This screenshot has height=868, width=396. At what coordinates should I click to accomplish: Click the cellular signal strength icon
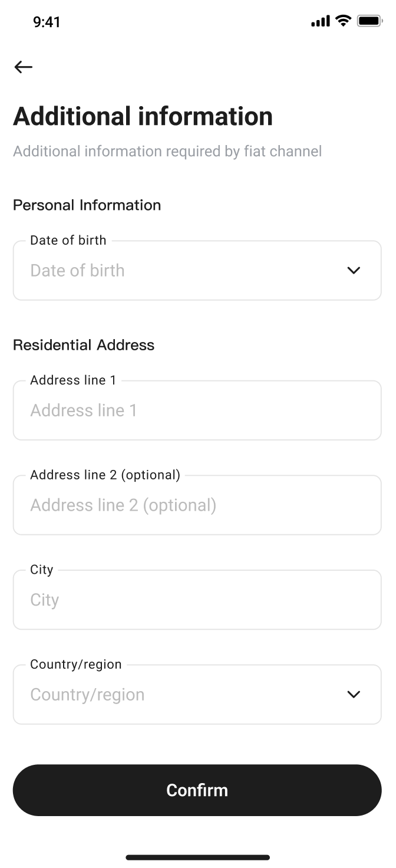click(x=320, y=22)
